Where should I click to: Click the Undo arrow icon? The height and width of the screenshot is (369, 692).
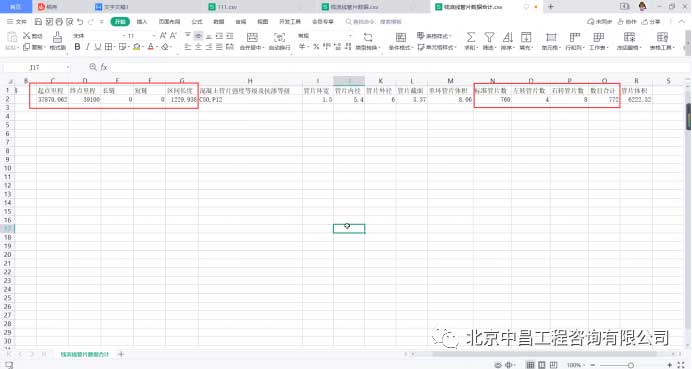[80, 21]
